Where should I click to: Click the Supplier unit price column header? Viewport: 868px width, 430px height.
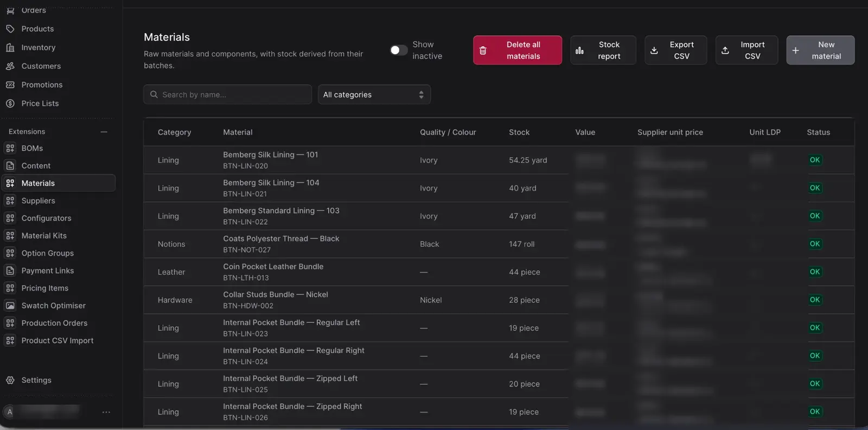click(670, 132)
